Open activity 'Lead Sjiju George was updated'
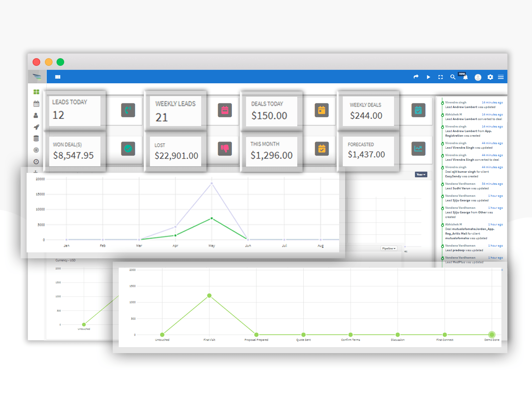532x399 pixels. pyautogui.click(x=467, y=200)
